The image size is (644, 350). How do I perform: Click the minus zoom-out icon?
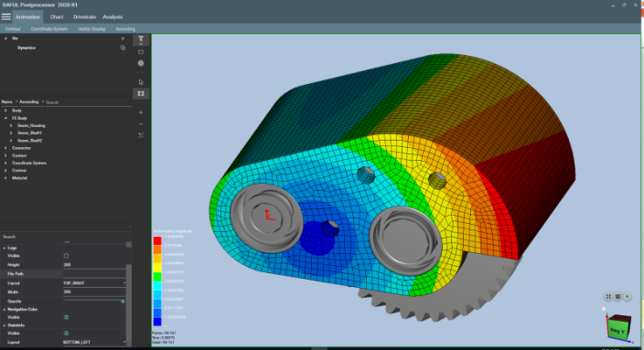pyautogui.click(x=141, y=124)
